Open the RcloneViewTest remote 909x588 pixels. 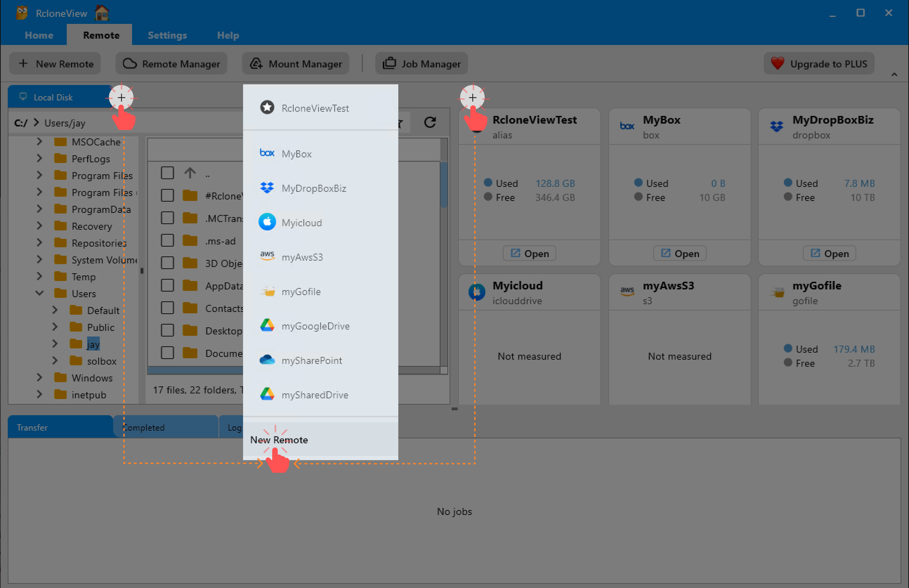pos(529,253)
